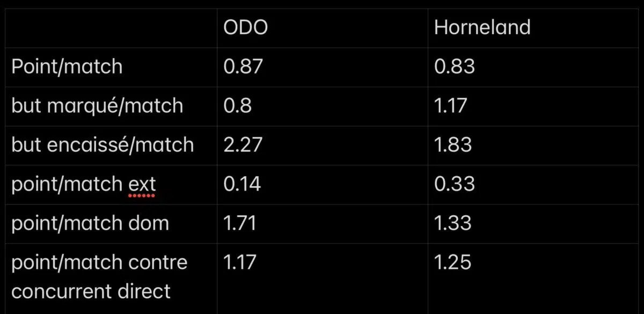Select Horneland's but marqué/match value cell
The height and width of the screenshot is (314, 644).
pyautogui.click(x=450, y=106)
